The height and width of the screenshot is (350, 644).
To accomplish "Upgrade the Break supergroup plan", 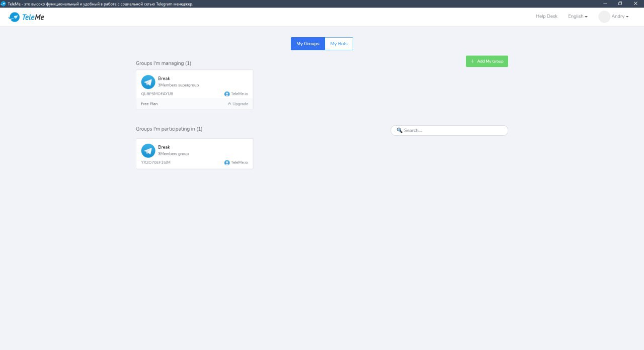I will tap(238, 104).
